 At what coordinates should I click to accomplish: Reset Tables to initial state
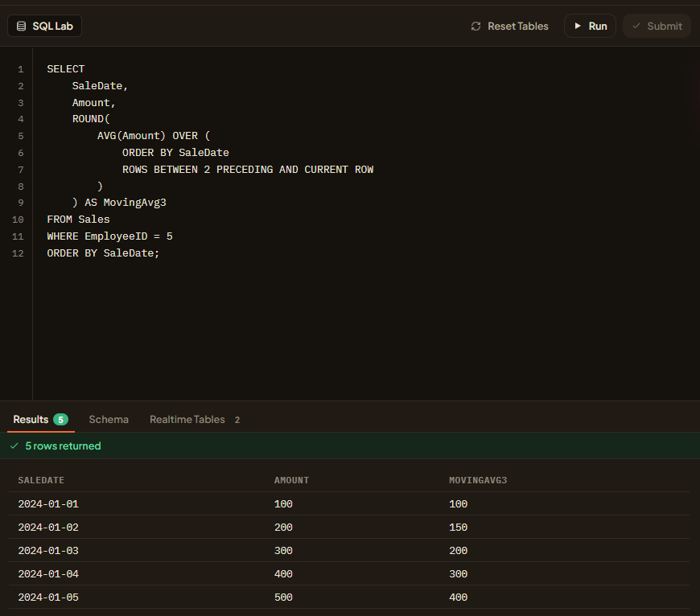pos(509,26)
